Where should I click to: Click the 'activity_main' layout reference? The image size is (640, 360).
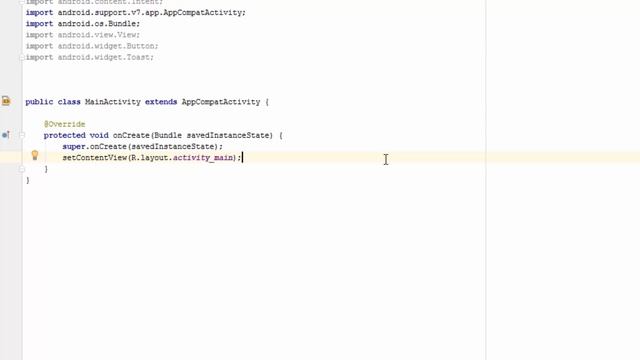(202, 158)
